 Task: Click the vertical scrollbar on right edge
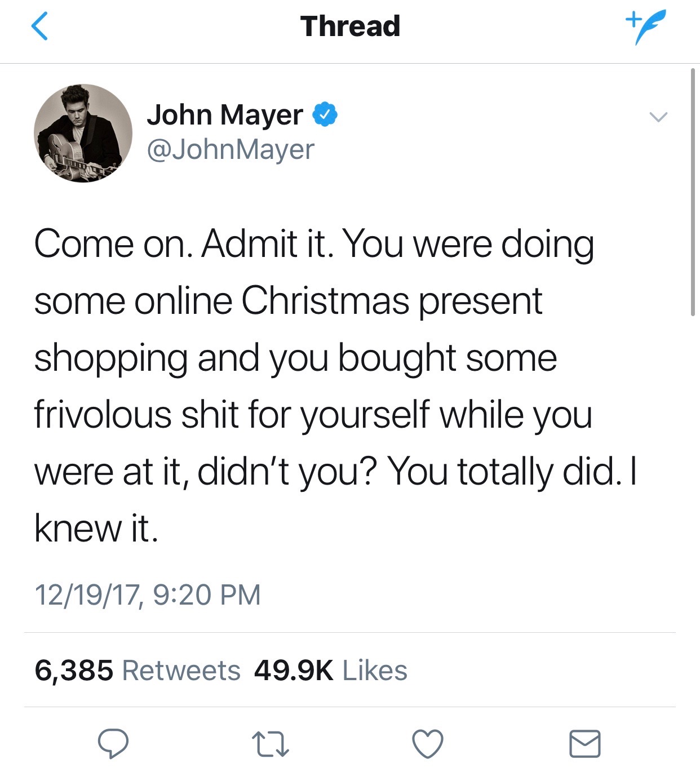point(693,192)
